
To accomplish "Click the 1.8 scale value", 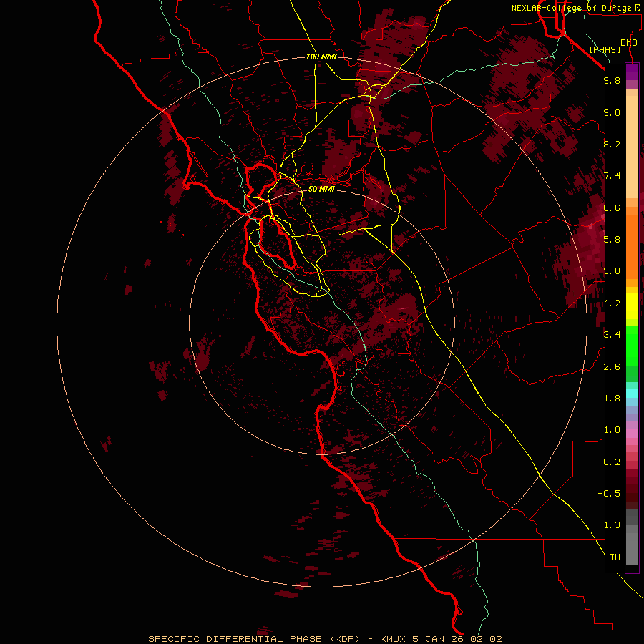I will [x=612, y=399].
